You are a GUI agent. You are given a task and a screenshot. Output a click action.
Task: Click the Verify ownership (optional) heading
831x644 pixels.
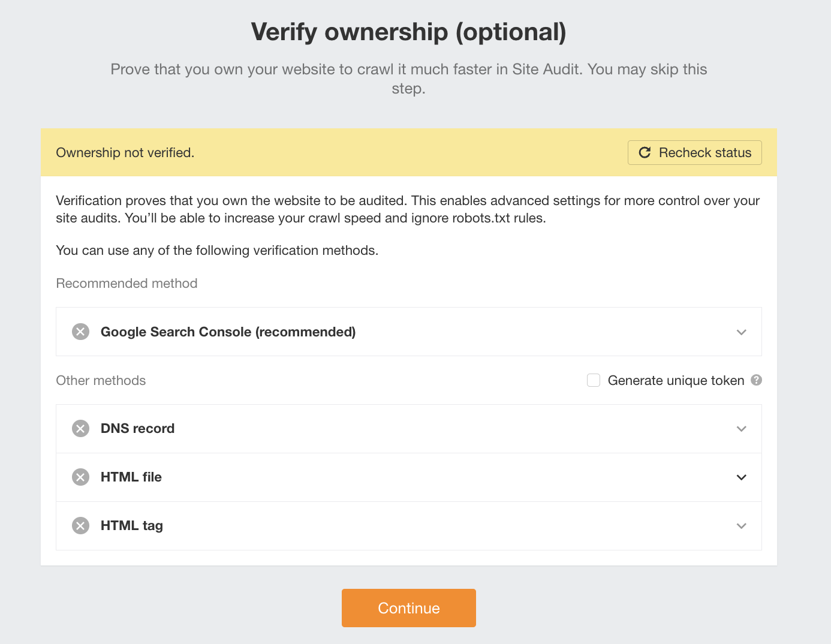(x=408, y=32)
